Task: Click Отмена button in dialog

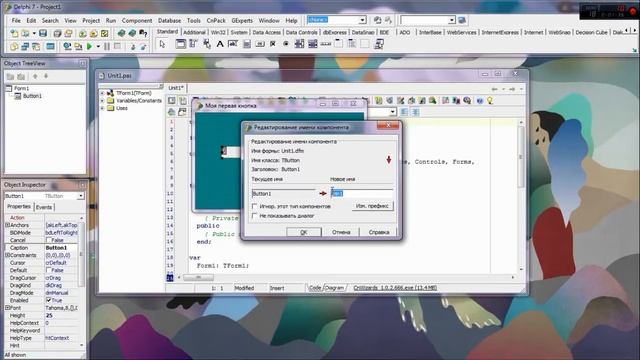Action: pos(341,232)
